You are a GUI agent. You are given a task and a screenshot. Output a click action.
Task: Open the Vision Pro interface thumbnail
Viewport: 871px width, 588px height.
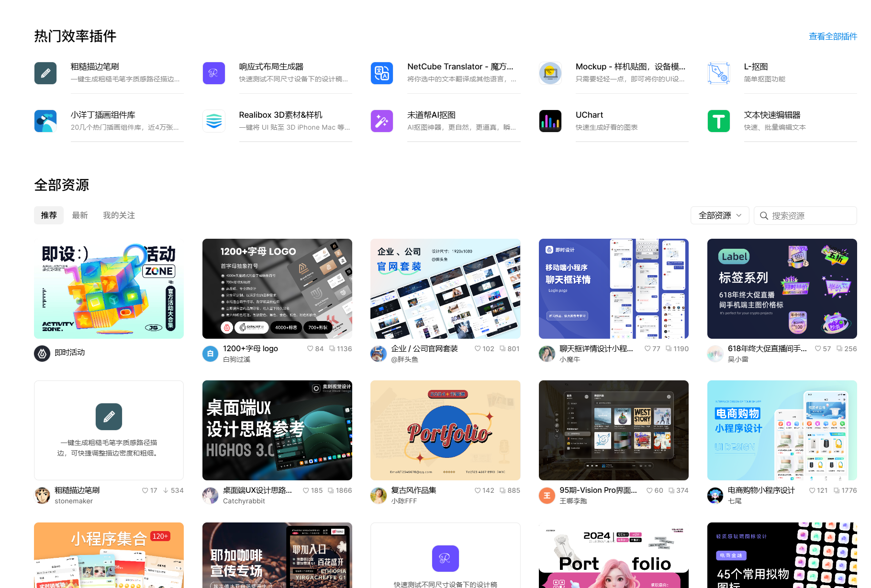pos(614,430)
